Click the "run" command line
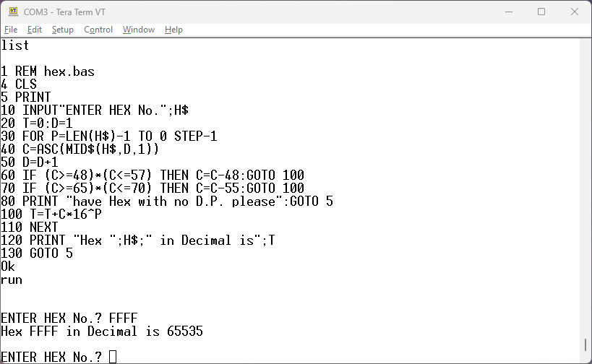 (x=12, y=279)
